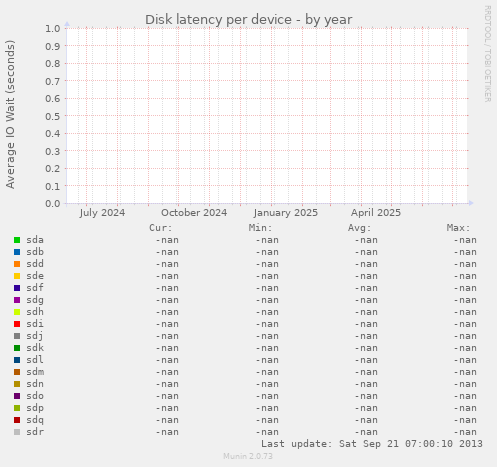This screenshot has height=467, width=497.
Task: Click the sdd orange color swatch
Action: pyautogui.click(x=17, y=264)
